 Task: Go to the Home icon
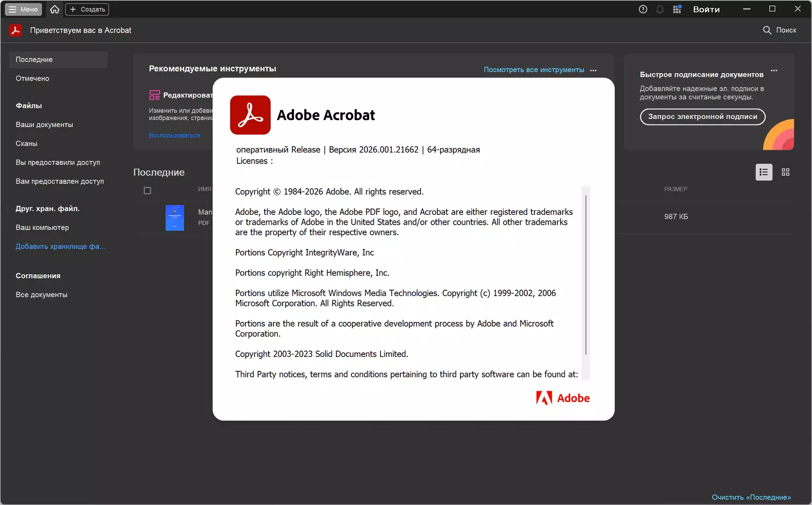[x=54, y=9]
